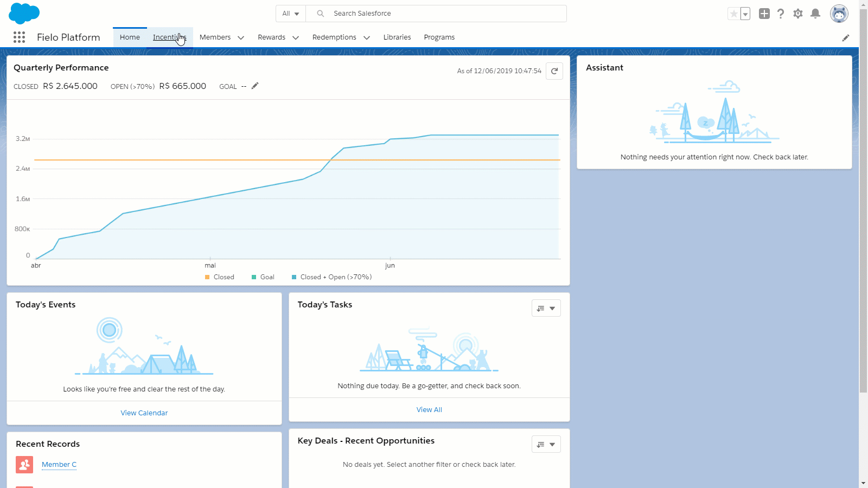Click the Goal legend green swatch
The image size is (868, 488).
pyautogui.click(x=254, y=277)
